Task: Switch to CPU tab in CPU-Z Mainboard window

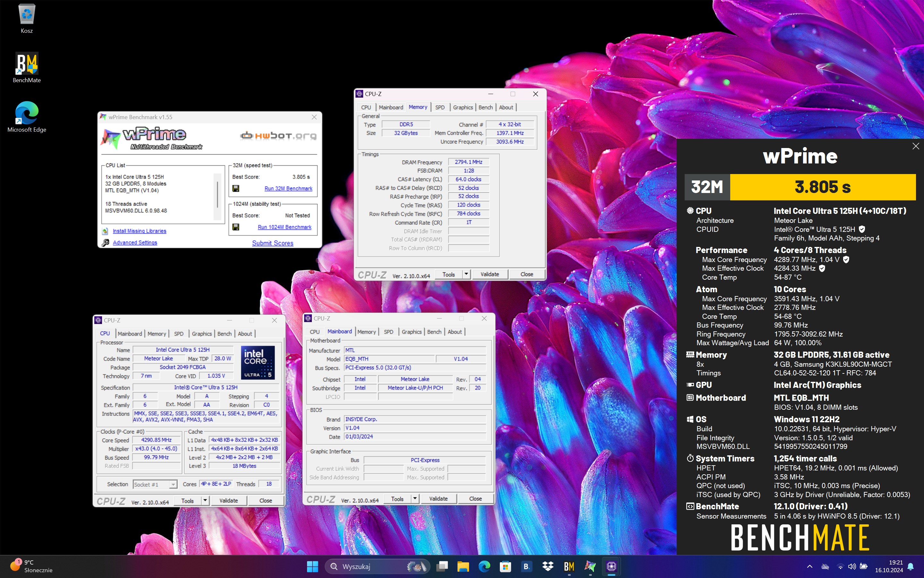Action: (x=315, y=332)
